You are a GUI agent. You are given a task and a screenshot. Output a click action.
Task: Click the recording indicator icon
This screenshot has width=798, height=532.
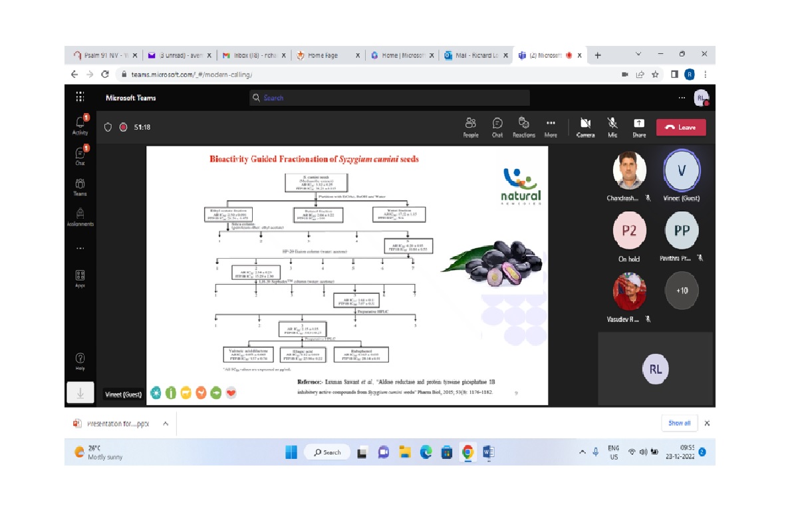[x=123, y=127]
